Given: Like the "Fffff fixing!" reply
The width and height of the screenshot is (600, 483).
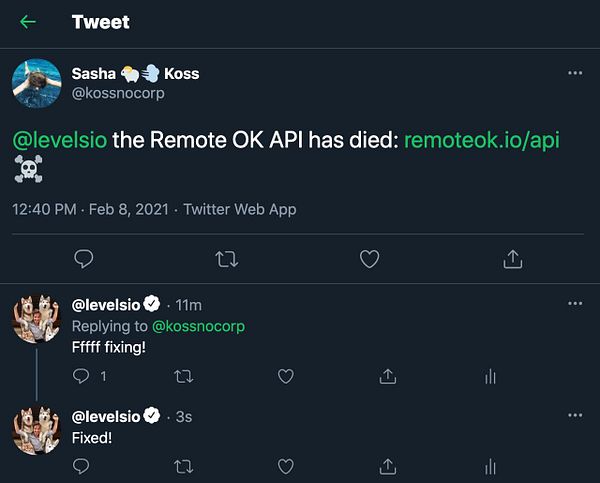Looking at the screenshot, I should 286,377.
